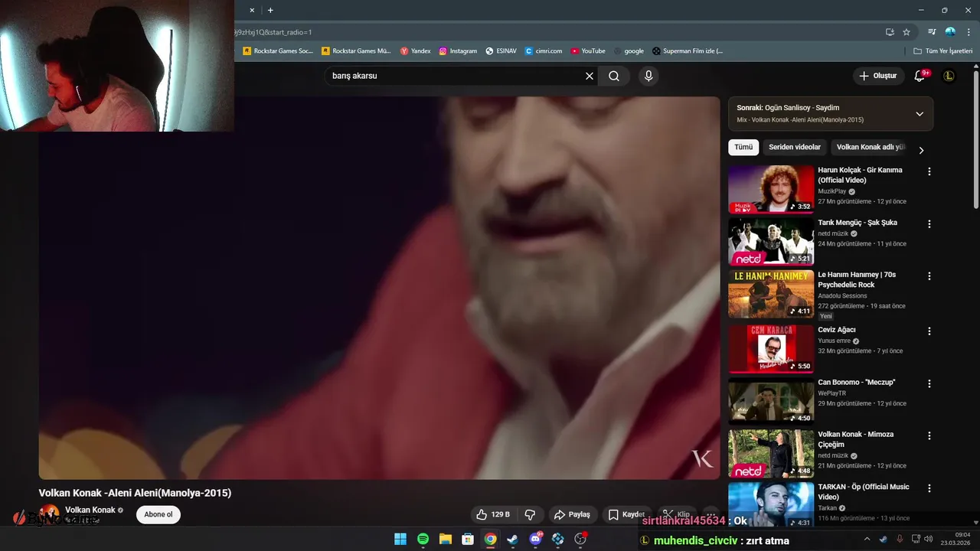Bookmark this page with the star icon
Image resolution: width=980 pixels, height=551 pixels.
coord(906,32)
